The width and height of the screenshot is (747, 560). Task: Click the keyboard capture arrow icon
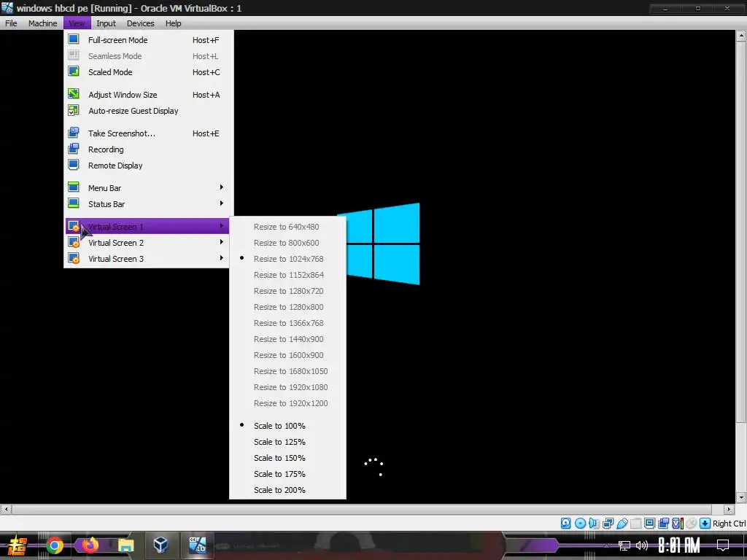705,524
